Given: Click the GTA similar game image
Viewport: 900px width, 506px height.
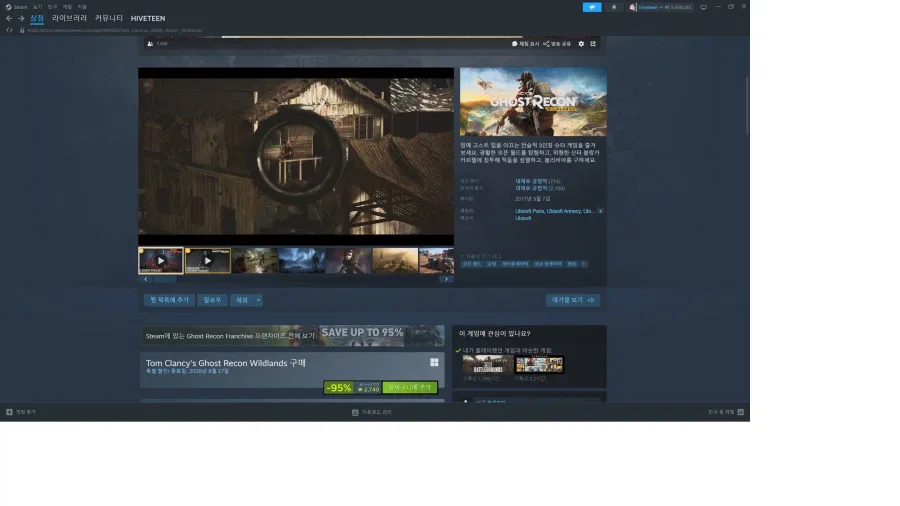Looking at the screenshot, I should pos(539,364).
